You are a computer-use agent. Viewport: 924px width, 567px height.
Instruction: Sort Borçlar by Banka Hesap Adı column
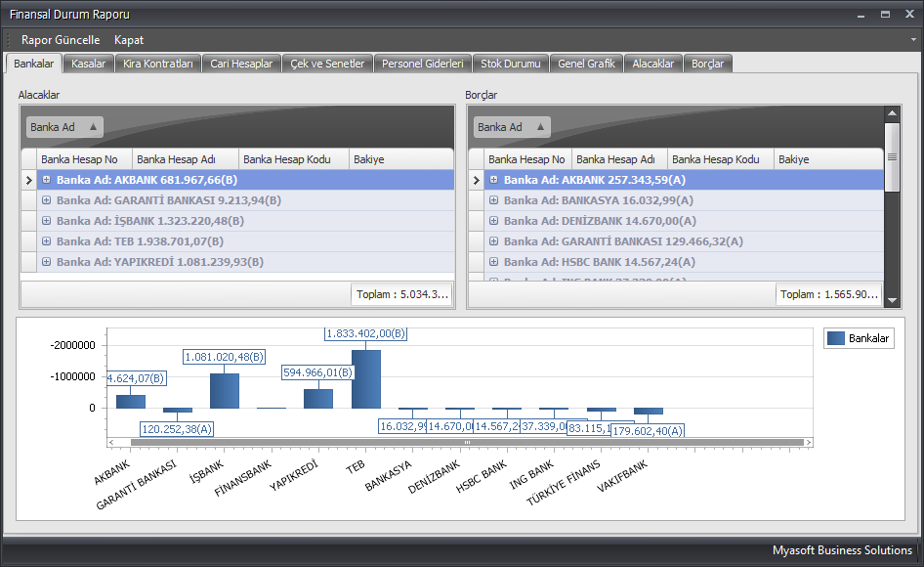(x=619, y=159)
